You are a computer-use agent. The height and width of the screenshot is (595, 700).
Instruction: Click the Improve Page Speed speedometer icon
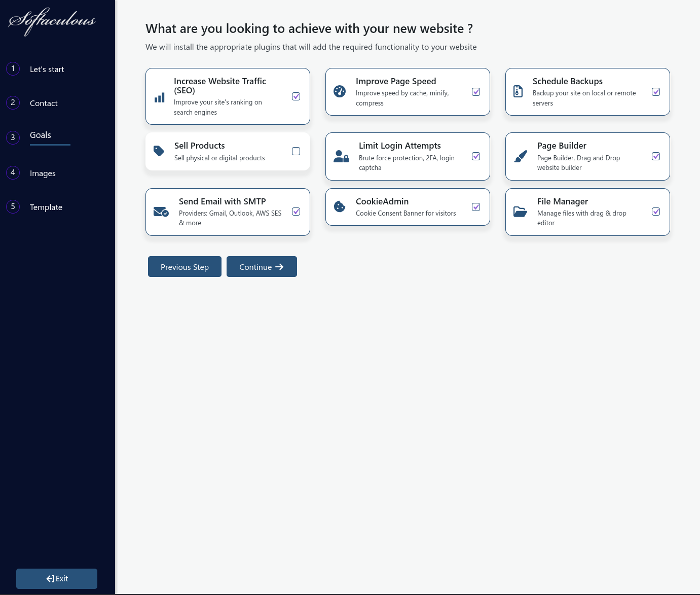pos(340,92)
